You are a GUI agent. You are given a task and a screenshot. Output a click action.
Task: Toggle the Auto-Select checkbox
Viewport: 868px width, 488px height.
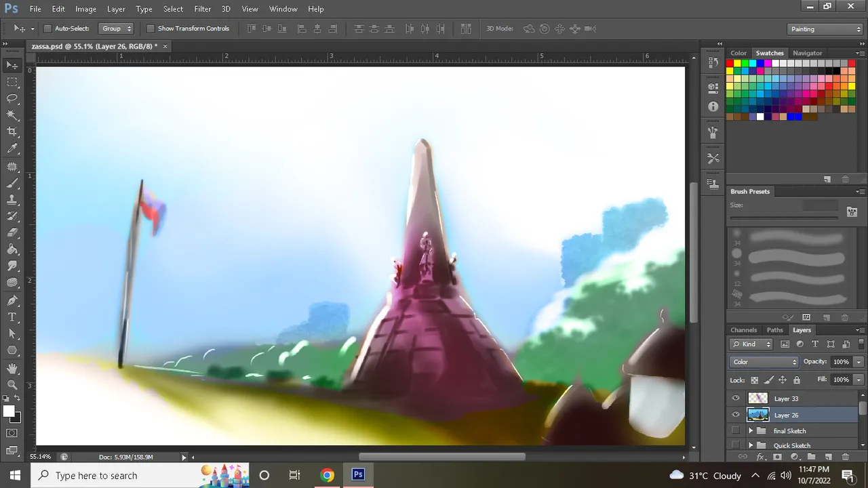(47, 28)
